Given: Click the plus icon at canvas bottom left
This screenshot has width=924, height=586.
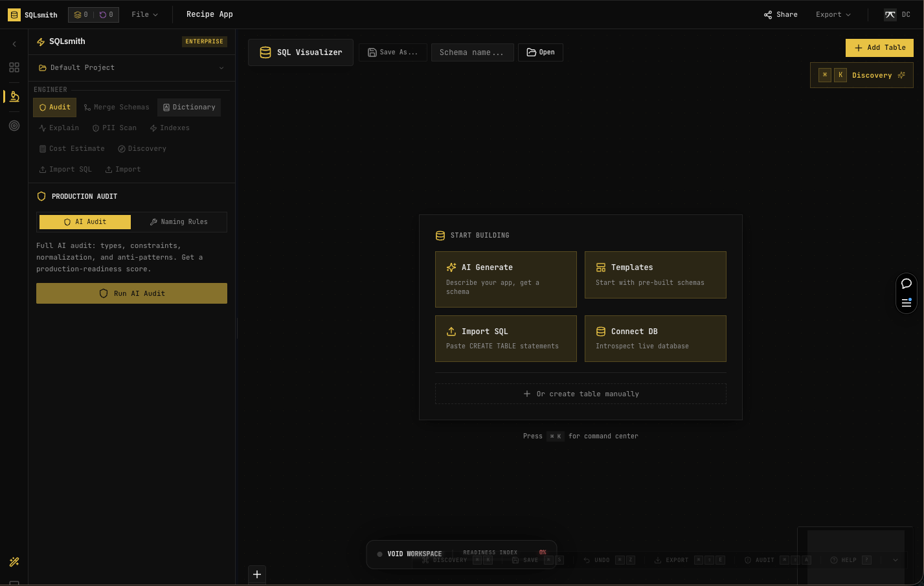Looking at the screenshot, I should pyautogui.click(x=257, y=574).
